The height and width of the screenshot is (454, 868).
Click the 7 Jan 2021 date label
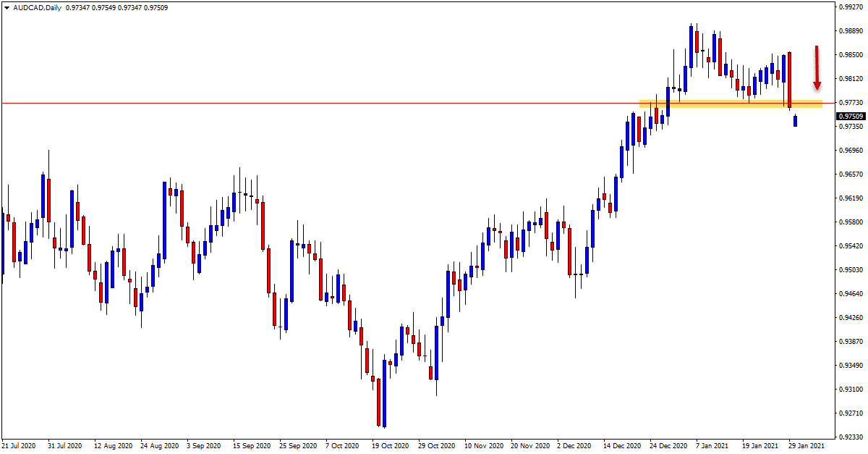pos(712,446)
